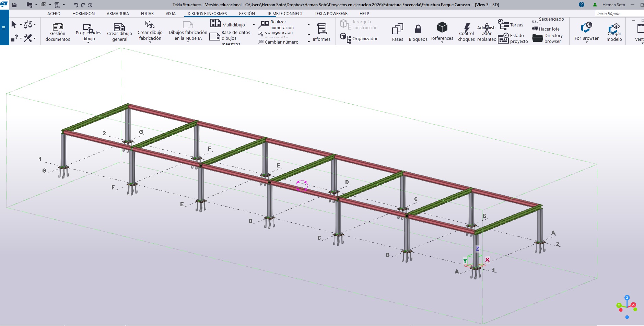Expand the Realizar numeración dropdown arrow
The image size is (644, 326).
click(309, 25)
